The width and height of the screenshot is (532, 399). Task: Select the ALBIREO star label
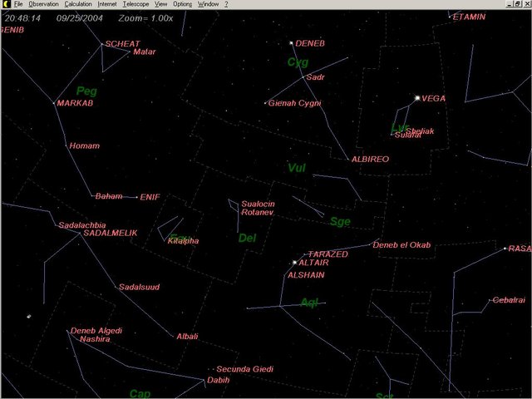[370, 159]
